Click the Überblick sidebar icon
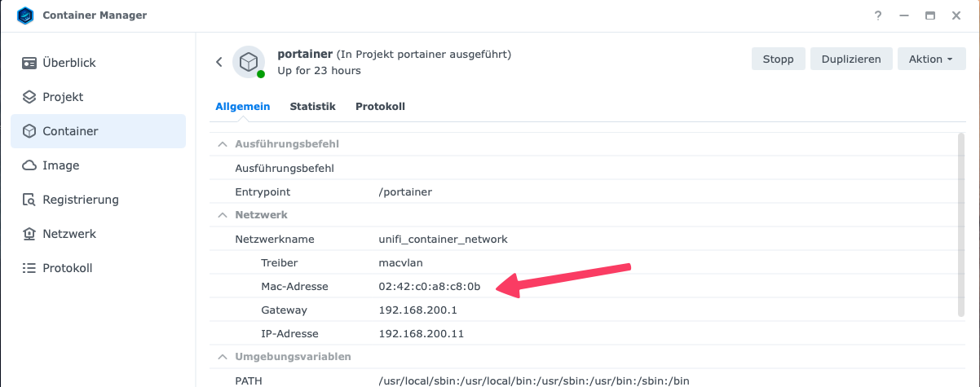 29,63
